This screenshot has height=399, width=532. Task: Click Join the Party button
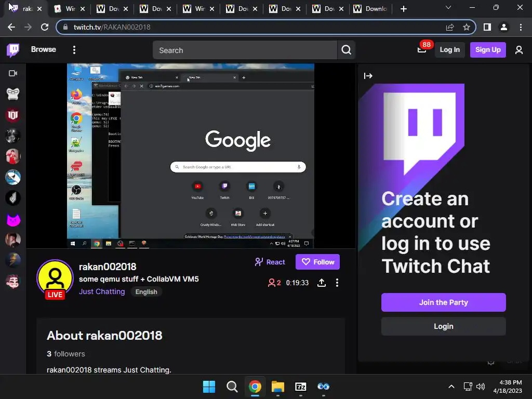coord(444,302)
